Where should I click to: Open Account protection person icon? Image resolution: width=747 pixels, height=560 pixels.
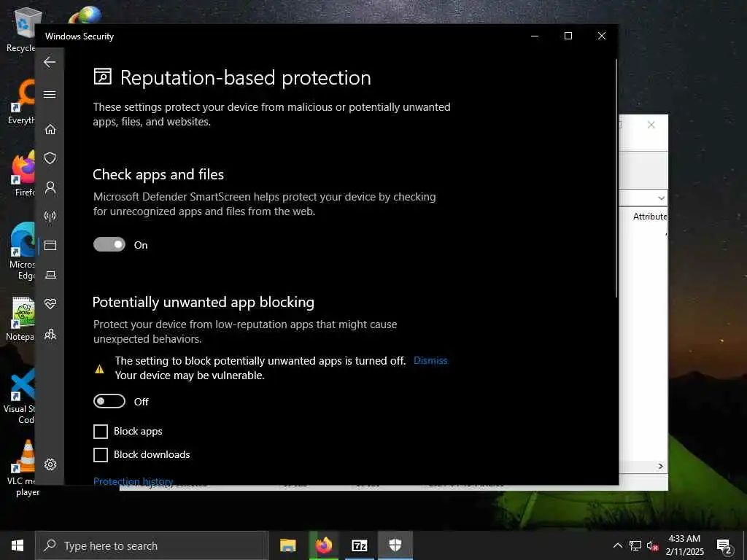50,187
